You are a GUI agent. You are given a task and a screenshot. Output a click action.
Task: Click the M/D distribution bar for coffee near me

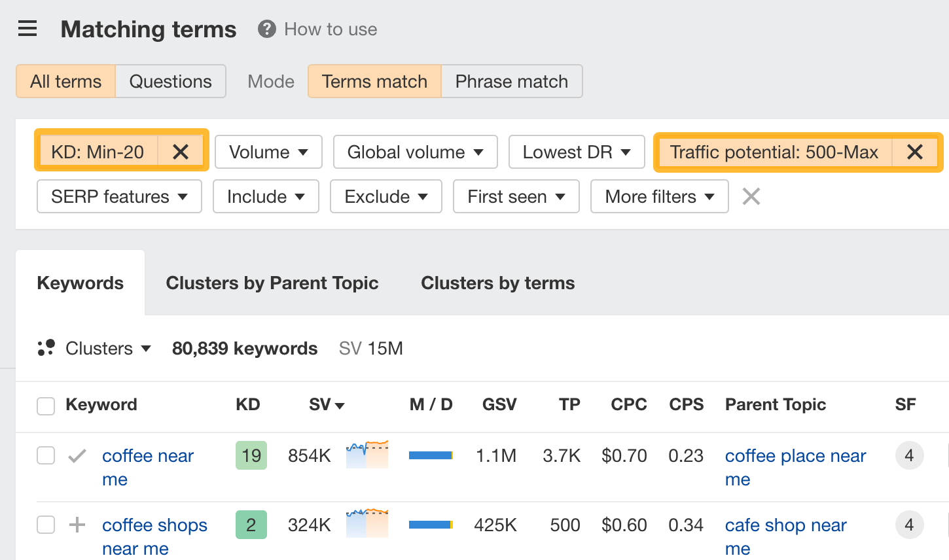[430, 455]
